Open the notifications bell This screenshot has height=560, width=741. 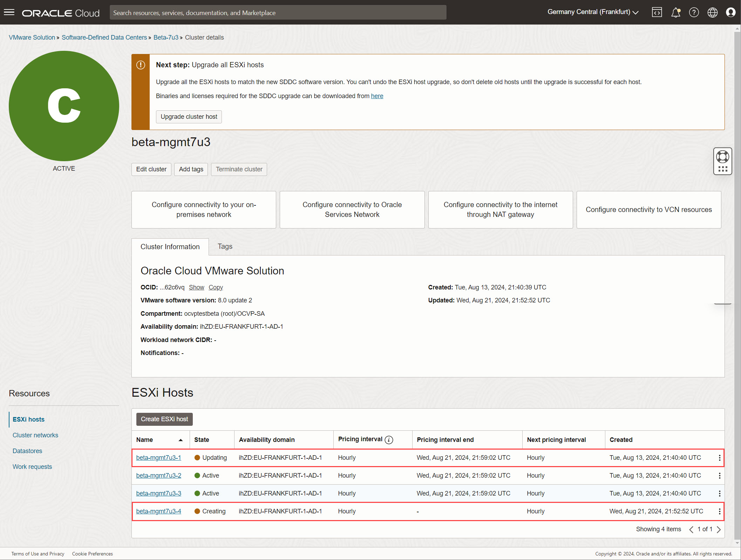[675, 12]
